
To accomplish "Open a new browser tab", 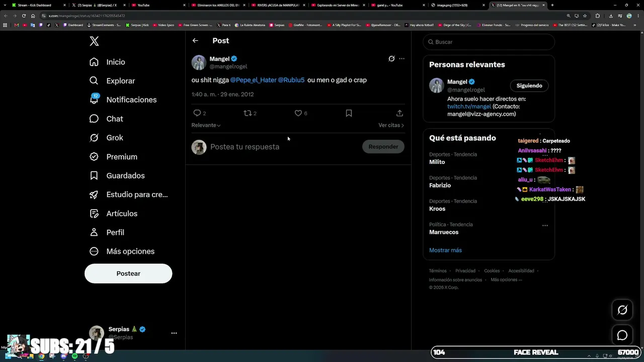I will [552, 5].
